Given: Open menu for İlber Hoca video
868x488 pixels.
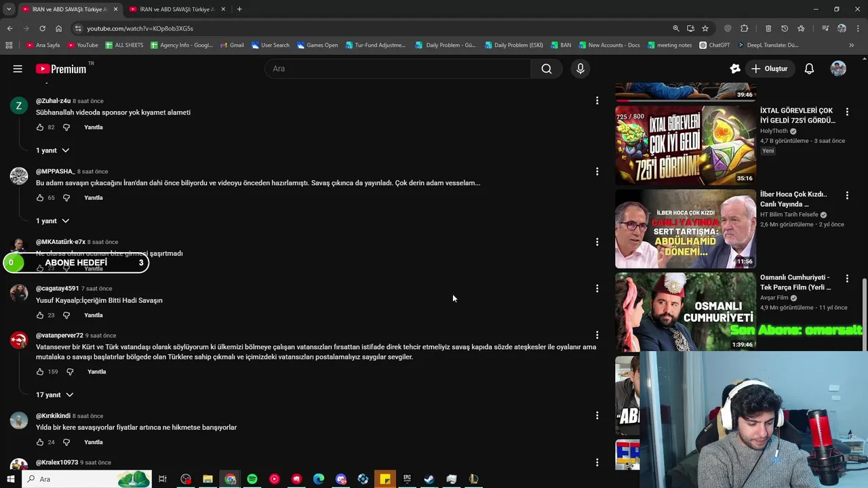Looking at the screenshot, I should coord(847,195).
